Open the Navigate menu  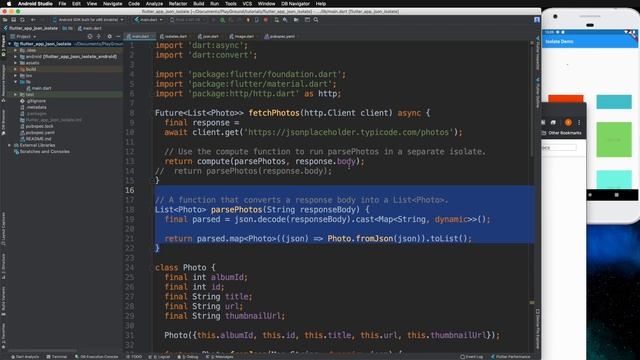click(112, 4)
